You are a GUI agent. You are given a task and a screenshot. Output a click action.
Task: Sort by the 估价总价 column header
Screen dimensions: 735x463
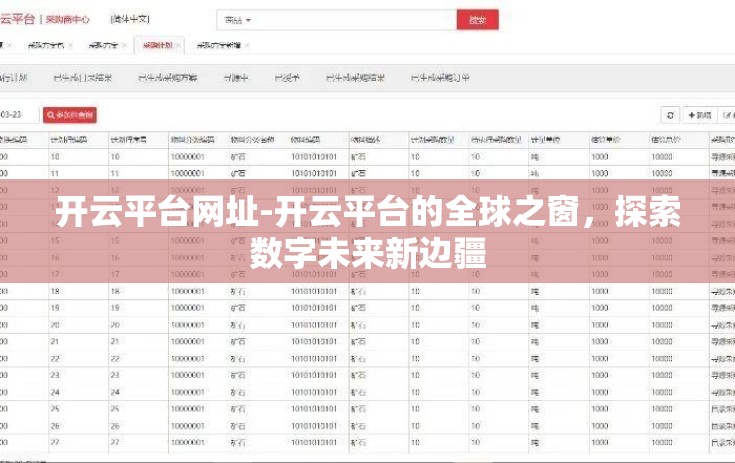tap(666, 140)
